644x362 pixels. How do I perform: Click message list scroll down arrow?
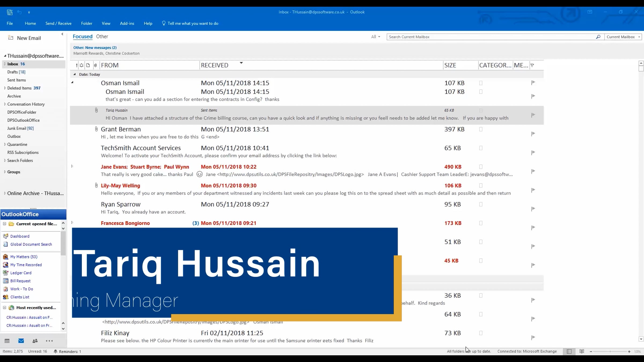(641, 339)
